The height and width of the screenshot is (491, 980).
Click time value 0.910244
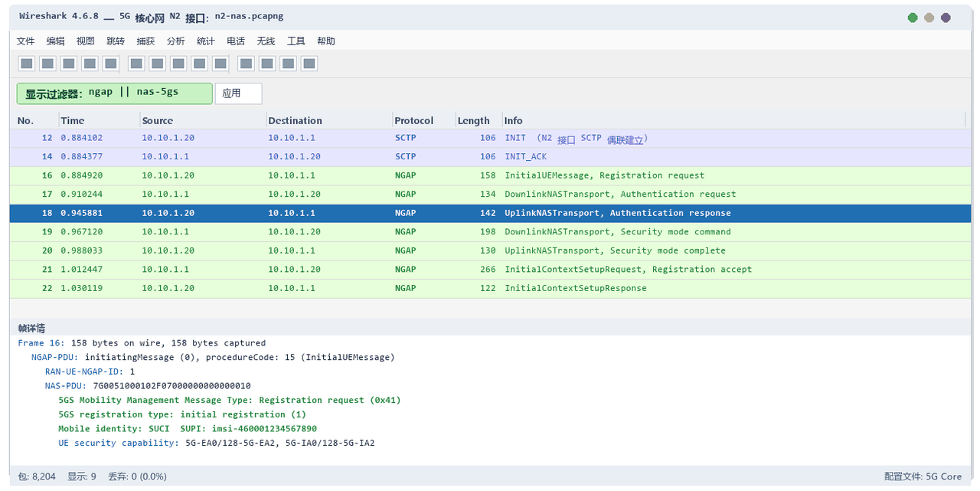pos(82,195)
